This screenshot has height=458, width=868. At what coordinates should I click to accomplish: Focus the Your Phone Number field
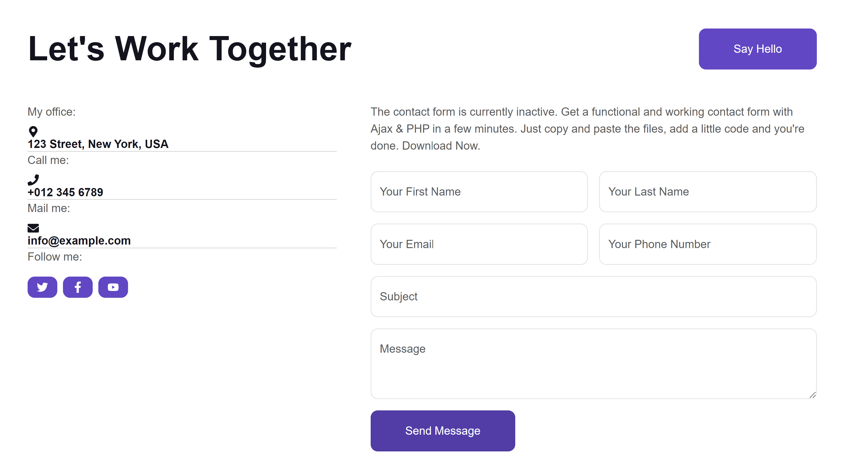[708, 244]
